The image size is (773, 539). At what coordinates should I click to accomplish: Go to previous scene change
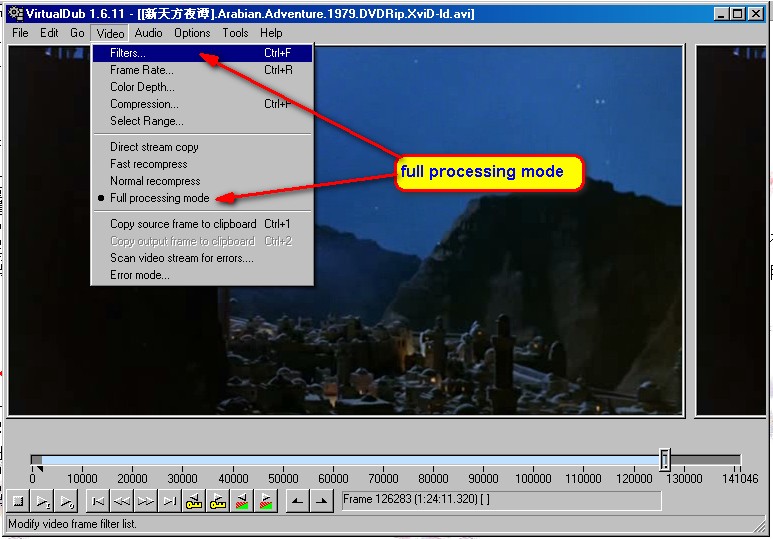(242, 501)
